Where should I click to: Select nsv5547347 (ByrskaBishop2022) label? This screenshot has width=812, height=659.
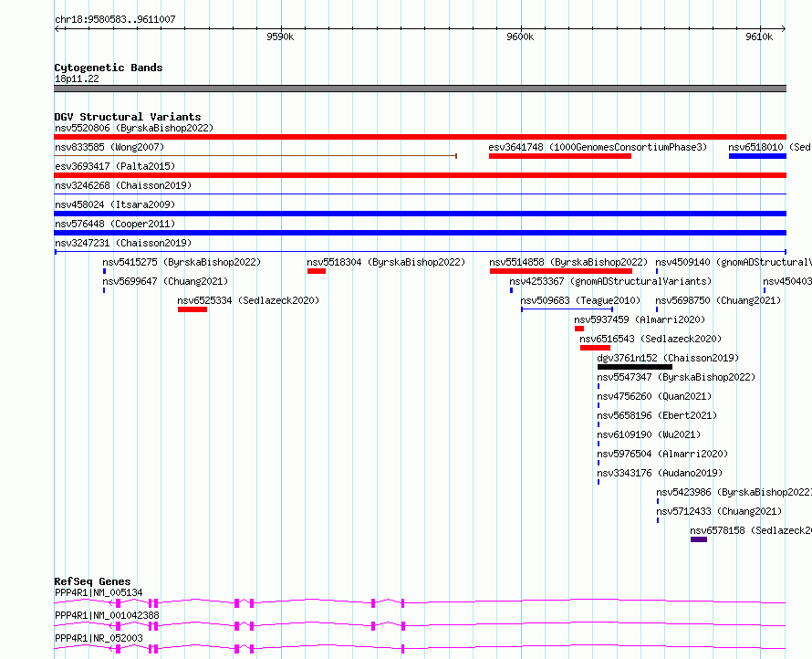click(676, 377)
